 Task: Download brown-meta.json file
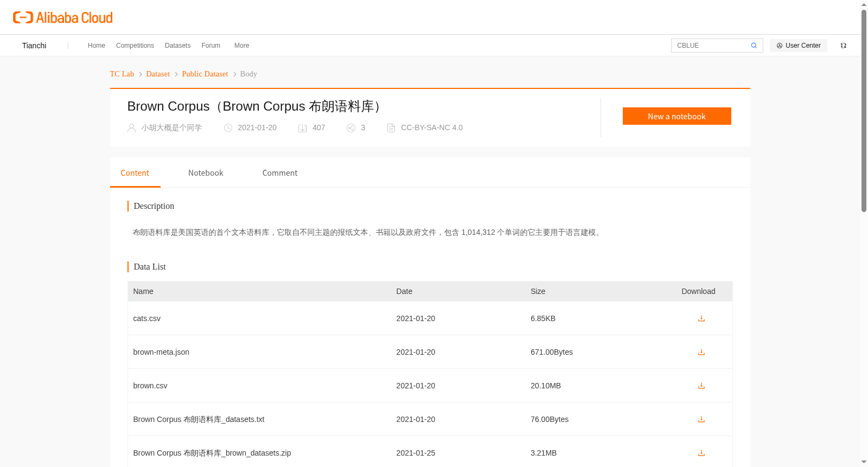click(x=701, y=352)
